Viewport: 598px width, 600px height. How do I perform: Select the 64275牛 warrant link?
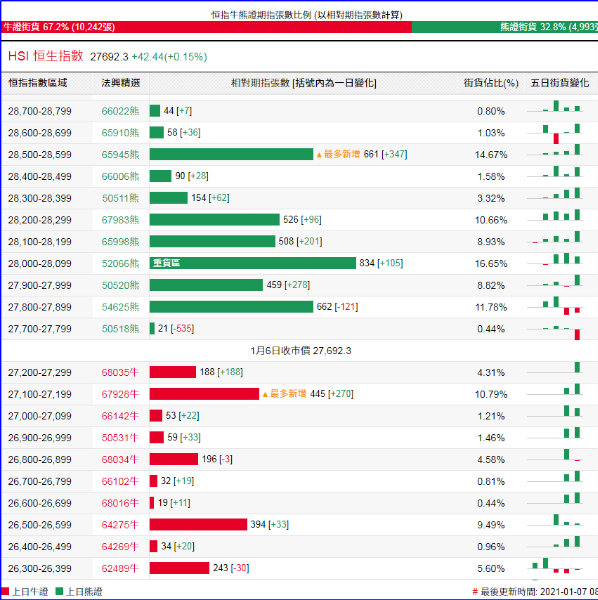(119, 525)
